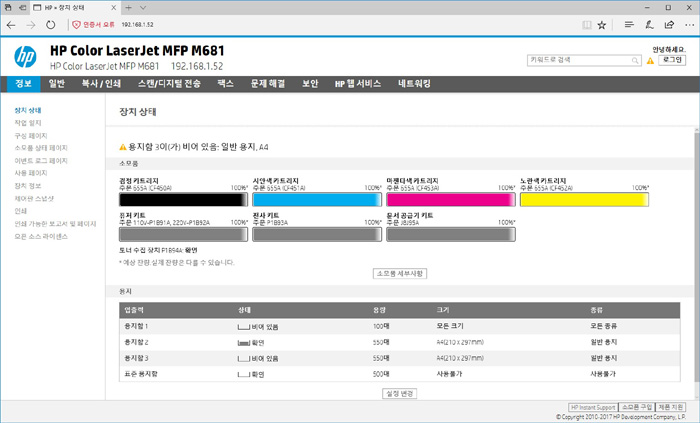
Task: Open 소모품 상태 페이지 link
Action: click(41, 148)
